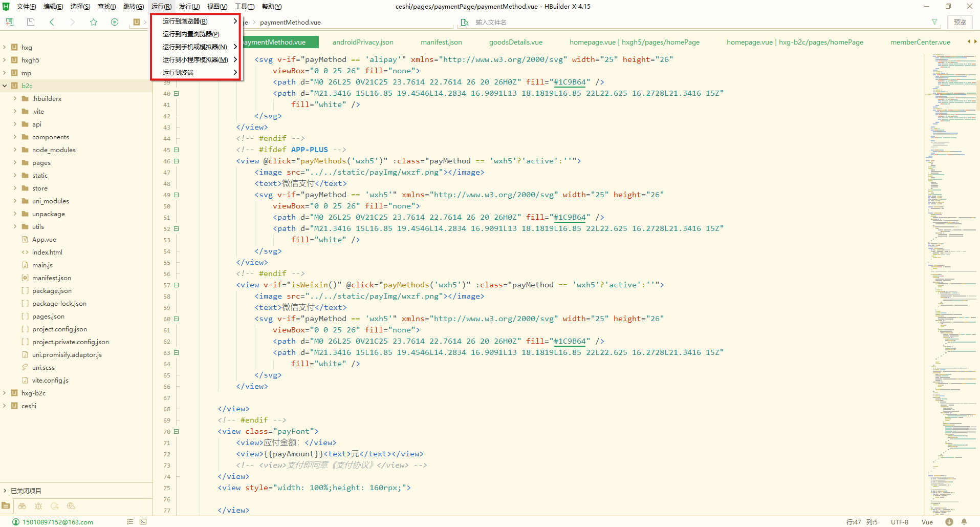The width and height of the screenshot is (980, 527).
Task: Select 运行到浏览器(B) menu item
Action: [x=195, y=21]
